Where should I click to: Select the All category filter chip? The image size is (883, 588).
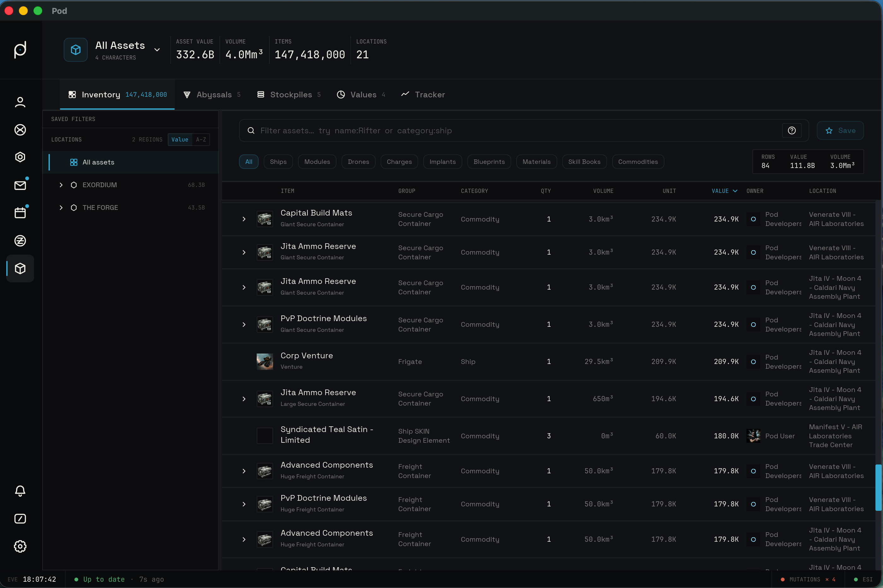tap(249, 162)
